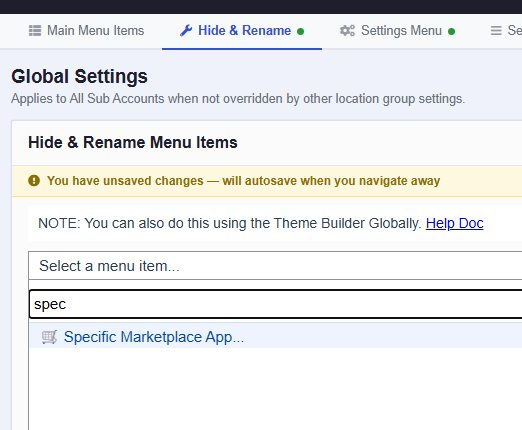522x430 pixels.
Task: Open the Main Menu Items tab
Action: click(86, 31)
